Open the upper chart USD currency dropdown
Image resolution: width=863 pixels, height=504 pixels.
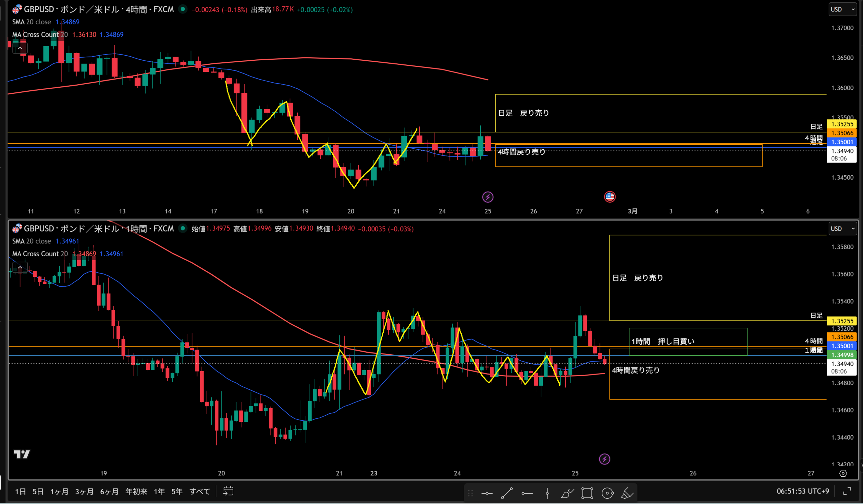pos(843,9)
